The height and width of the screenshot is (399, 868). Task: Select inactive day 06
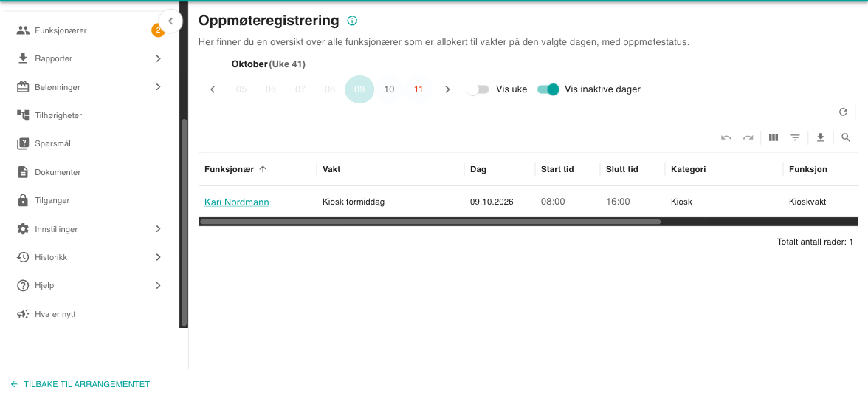(271, 89)
